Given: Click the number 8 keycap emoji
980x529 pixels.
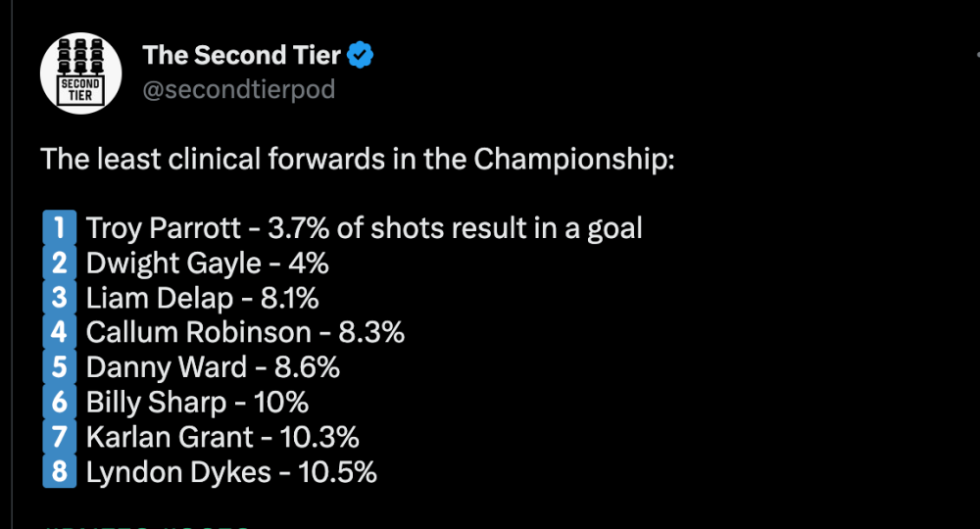Looking at the screenshot, I should coord(59,472).
